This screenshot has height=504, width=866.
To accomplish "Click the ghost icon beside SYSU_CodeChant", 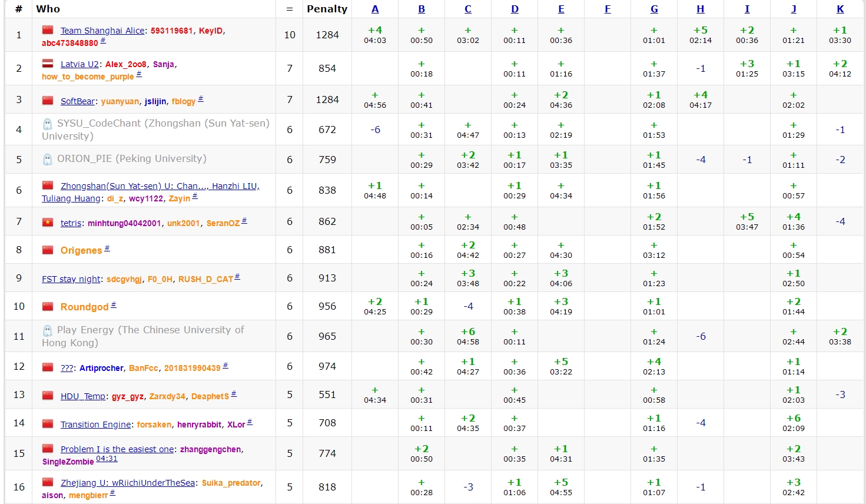I will tap(48, 124).
